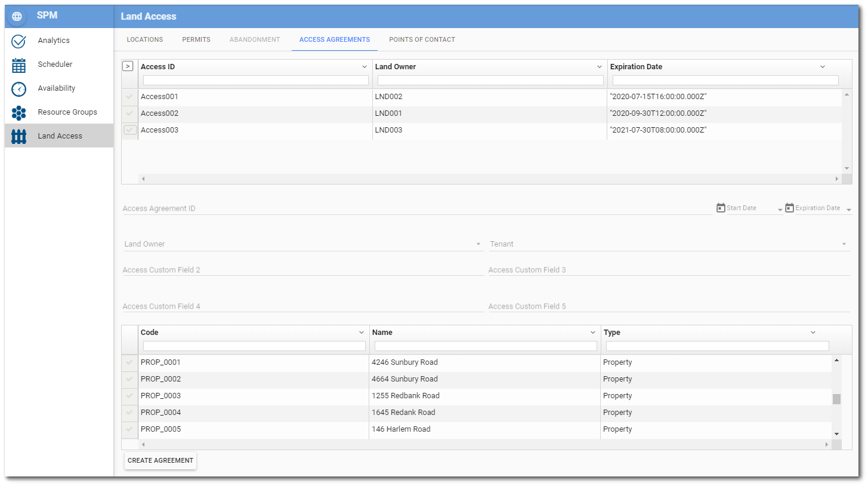Select the Scheduler menu label
The height and width of the screenshot is (486, 868).
click(x=55, y=64)
